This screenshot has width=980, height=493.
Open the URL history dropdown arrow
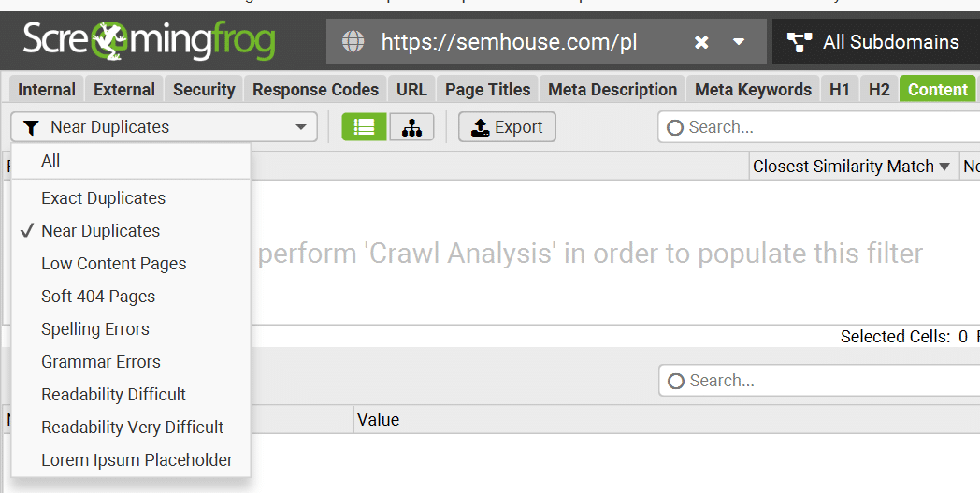[x=739, y=42]
